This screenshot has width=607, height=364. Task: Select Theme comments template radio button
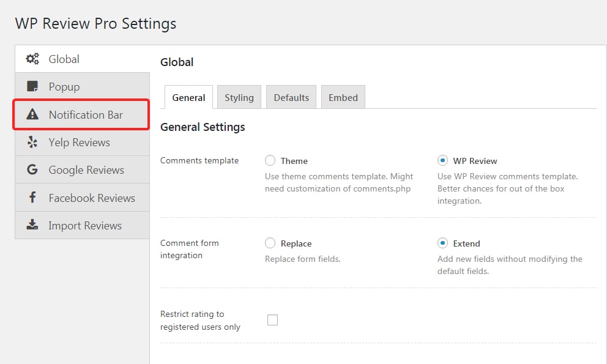point(270,161)
